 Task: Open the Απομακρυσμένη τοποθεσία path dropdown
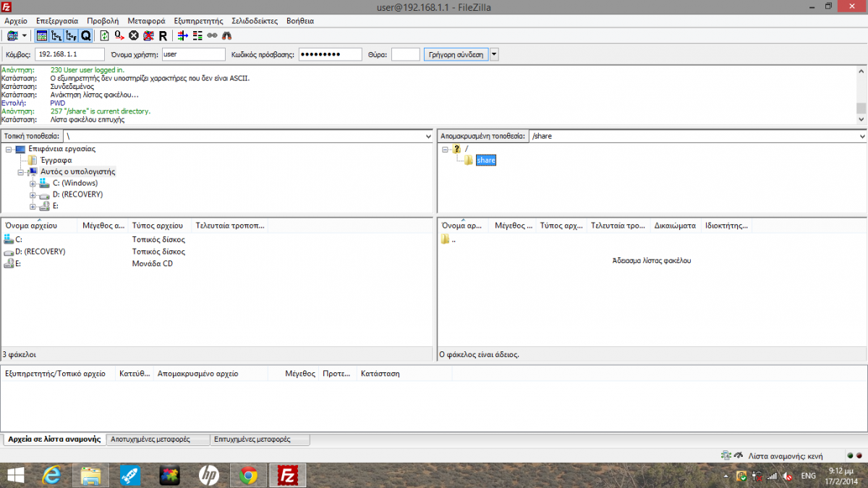[862, 136]
